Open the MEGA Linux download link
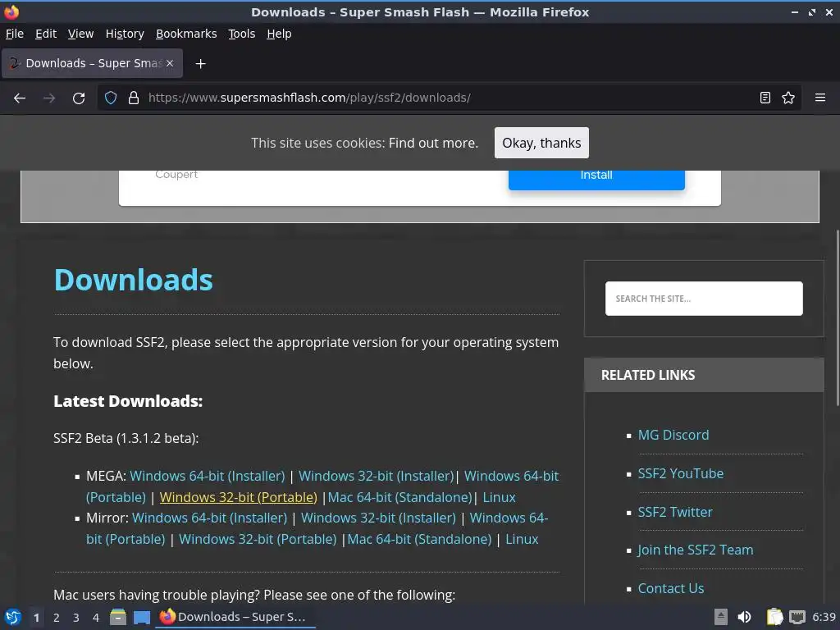The image size is (840, 630). (x=500, y=497)
